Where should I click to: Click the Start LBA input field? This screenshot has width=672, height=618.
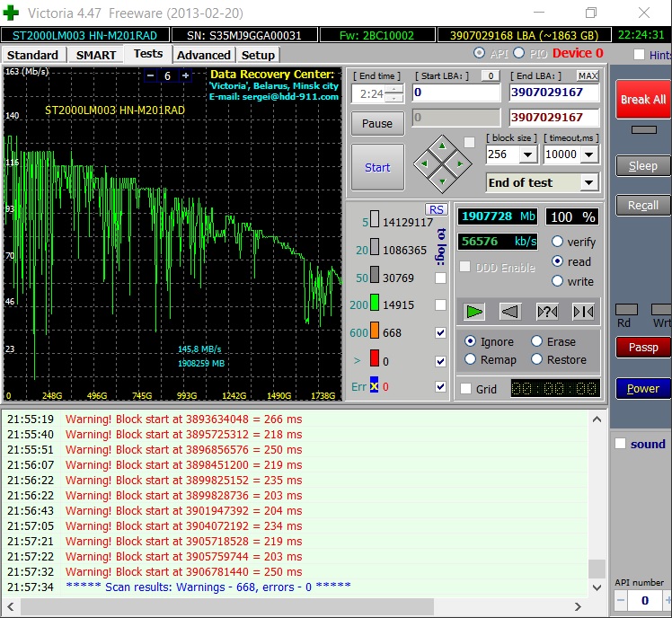pos(456,93)
